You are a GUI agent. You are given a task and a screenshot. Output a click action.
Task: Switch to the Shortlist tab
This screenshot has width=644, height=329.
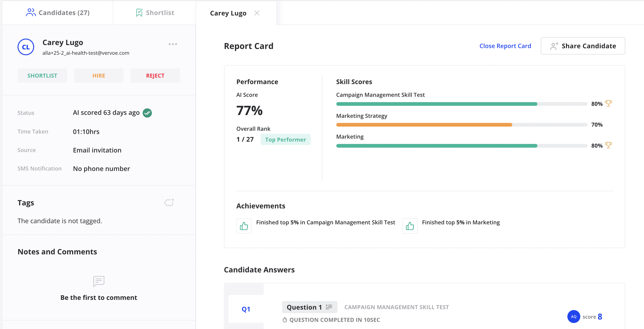click(154, 12)
